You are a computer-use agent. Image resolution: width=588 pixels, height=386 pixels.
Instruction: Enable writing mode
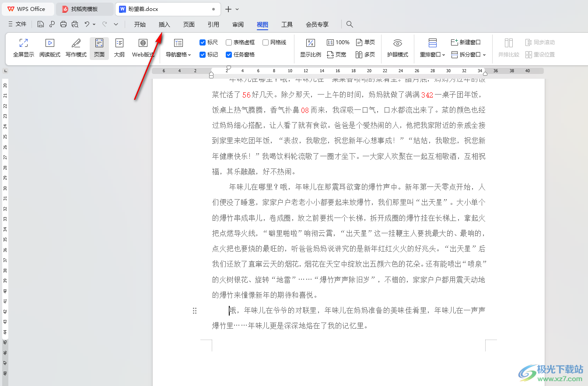76,43
